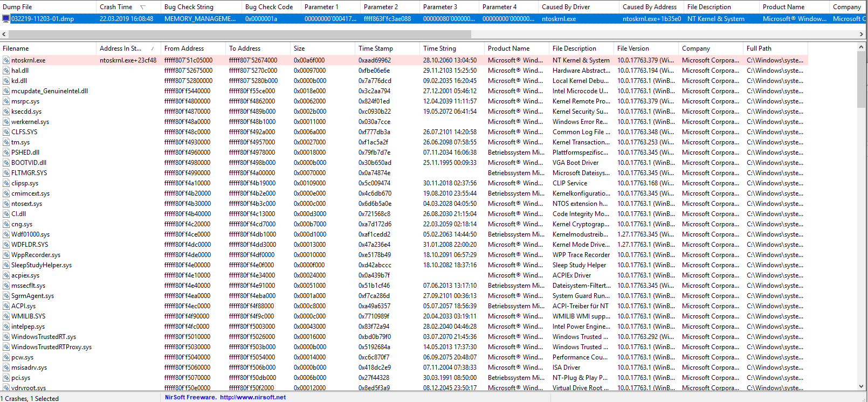Viewport: 868px width, 402px height.
Task: Click the file icon beside msrpc.sys
Action: click(6, 101)
